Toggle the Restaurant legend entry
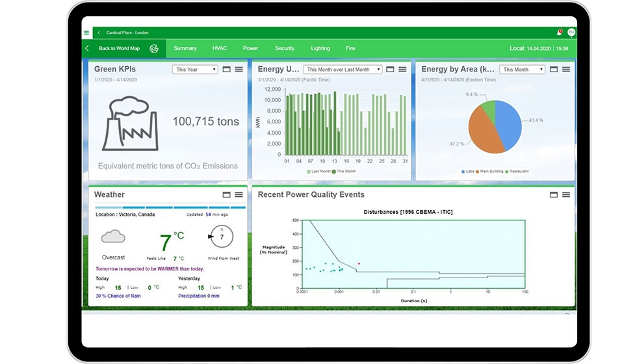 coord(518,172)
